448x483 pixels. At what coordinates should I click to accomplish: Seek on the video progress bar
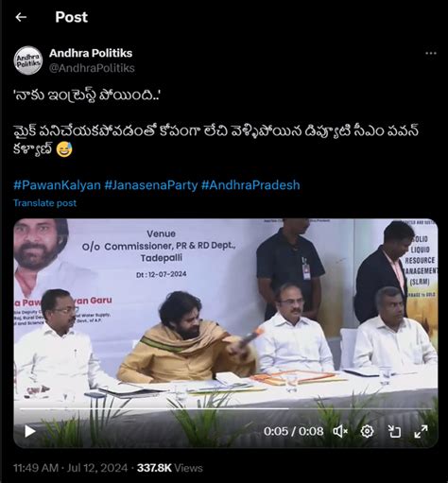click(226, 408)
